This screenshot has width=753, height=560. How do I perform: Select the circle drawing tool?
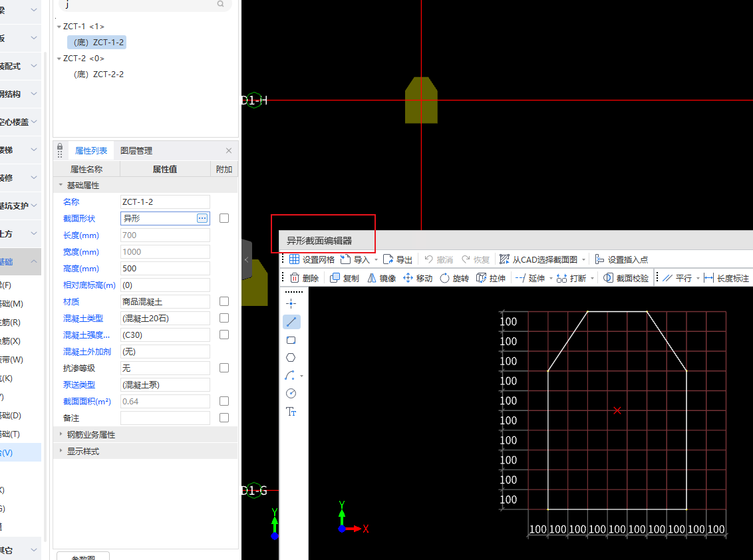(x=291, y=393)
